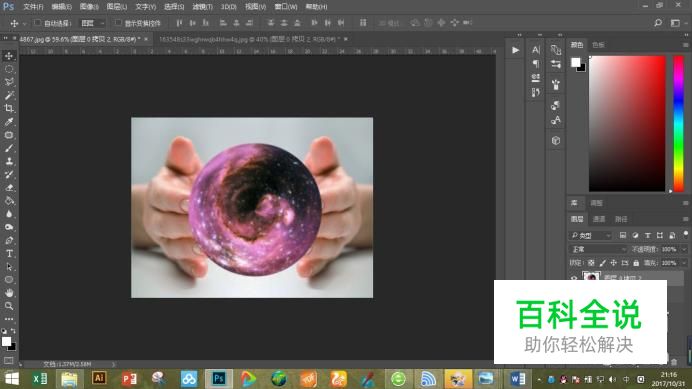Viewport: 692px width, 389px height.
Task: Click the lock transparent pixels icon
Action: click(x=591, y=263)
